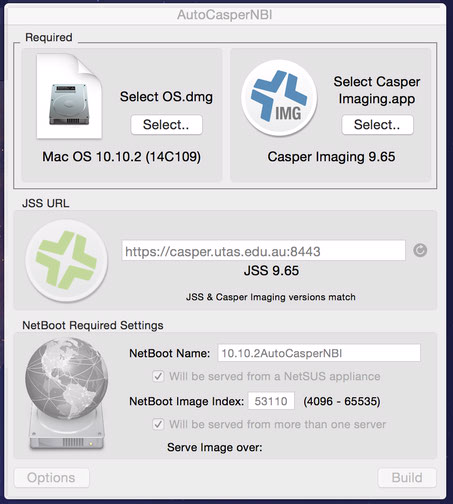Click the Mac OS 10.10.2 (14C109) label
Viewport: 453px width, 504px height.
pos(122,157)
